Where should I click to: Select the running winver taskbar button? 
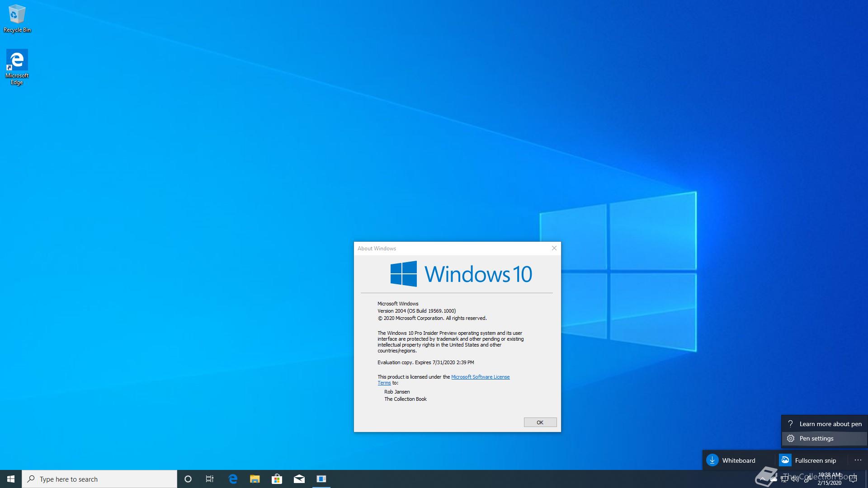[x=321, y=479]
